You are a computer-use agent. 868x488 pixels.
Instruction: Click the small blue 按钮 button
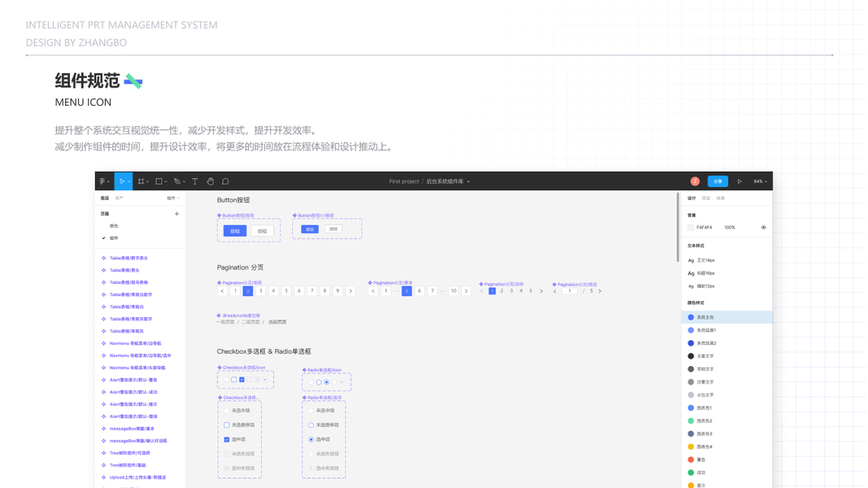coord(309,229)
